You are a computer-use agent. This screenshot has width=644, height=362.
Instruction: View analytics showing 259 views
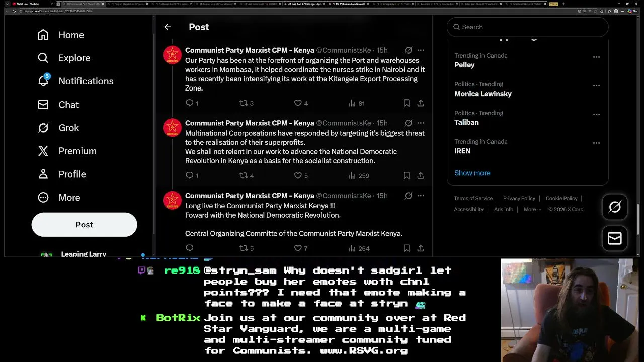click(x=359, y=175)
